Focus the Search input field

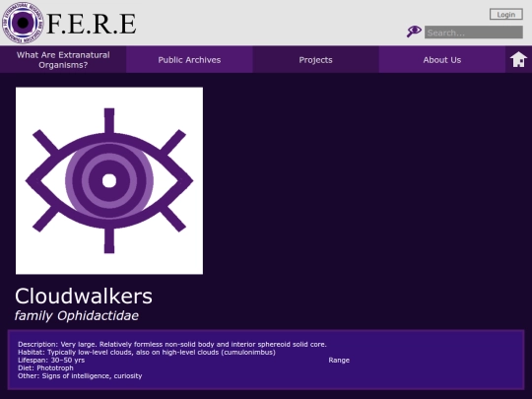click(x=474, y=33)
